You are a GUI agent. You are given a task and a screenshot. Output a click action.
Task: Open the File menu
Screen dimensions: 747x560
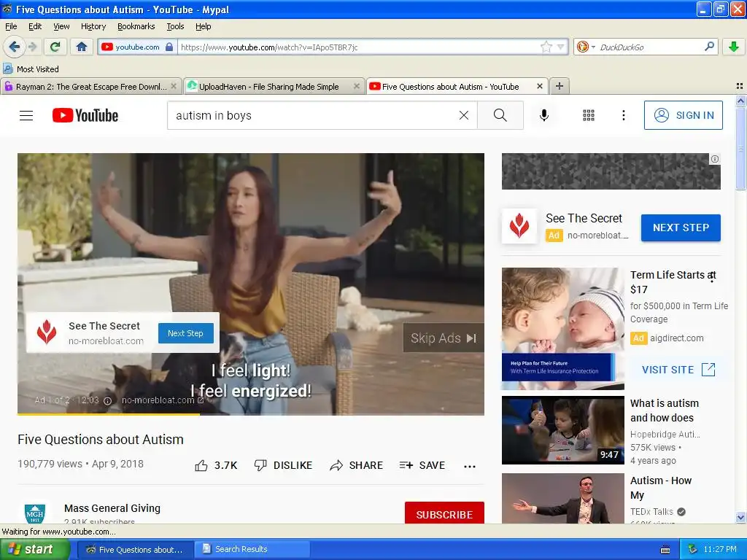coord(10,26)
